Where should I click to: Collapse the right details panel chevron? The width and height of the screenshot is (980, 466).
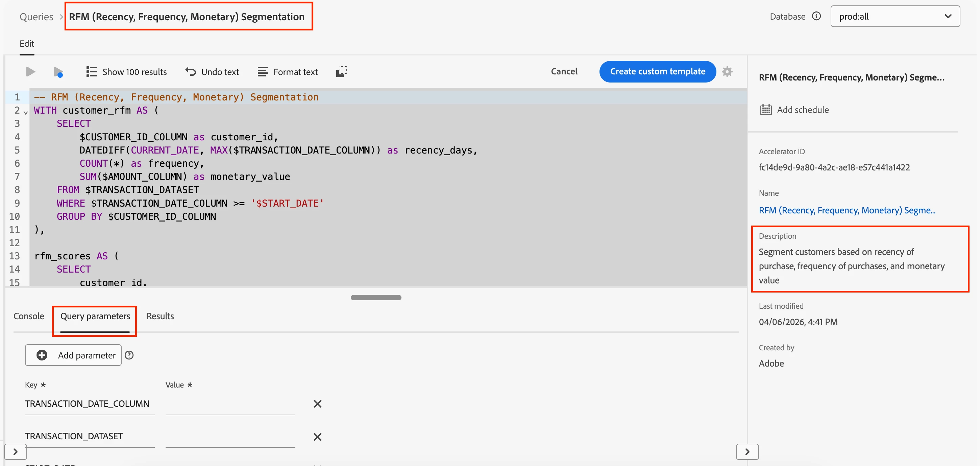click(747, 451)
